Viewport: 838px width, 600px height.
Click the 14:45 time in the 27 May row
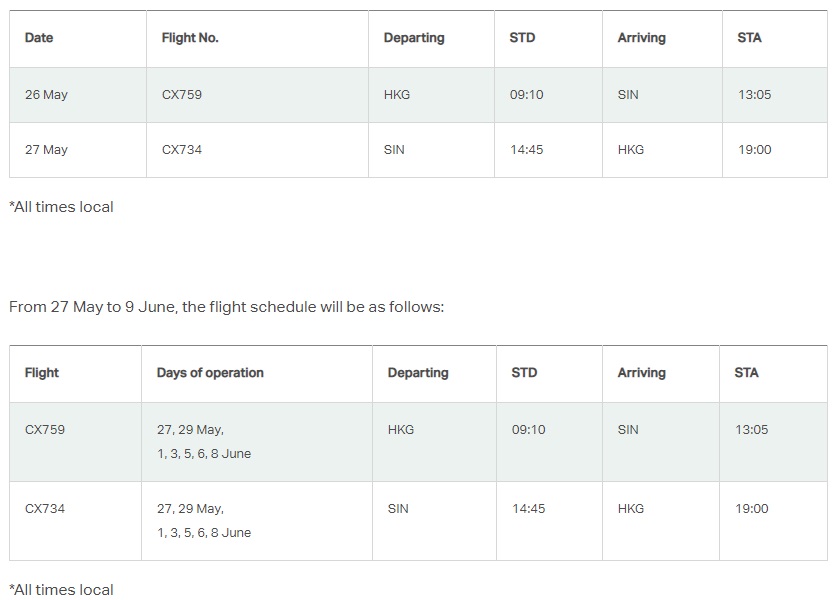(527, 150)
